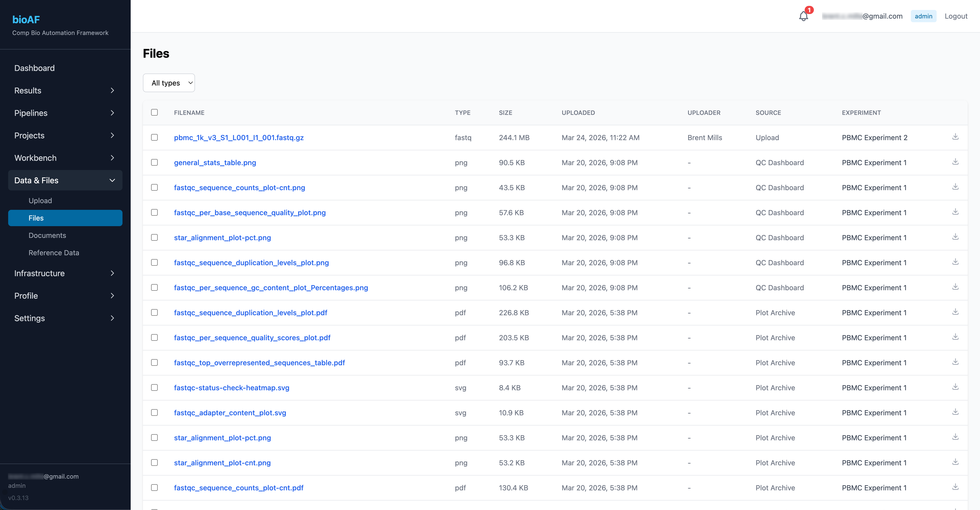Click the v0.3.13 version label
Image resolution: width=980 pixels, height=510 pixels.
pos(18,498)
